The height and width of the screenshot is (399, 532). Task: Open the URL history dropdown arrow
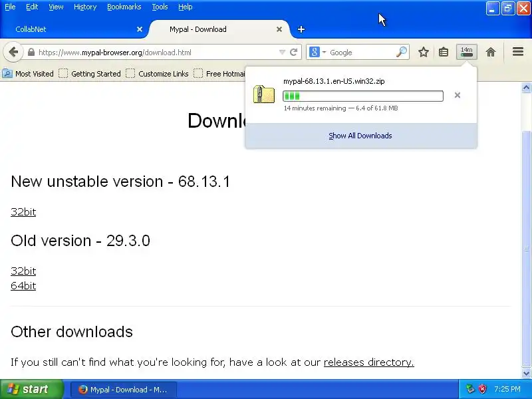(282, 53)
